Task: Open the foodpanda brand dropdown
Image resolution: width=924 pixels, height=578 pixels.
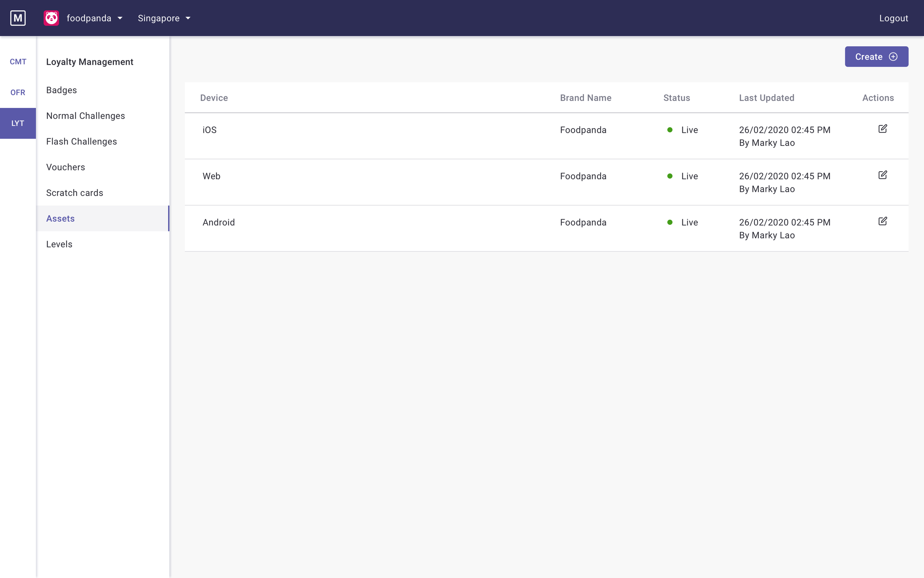Action: [94, 18]
